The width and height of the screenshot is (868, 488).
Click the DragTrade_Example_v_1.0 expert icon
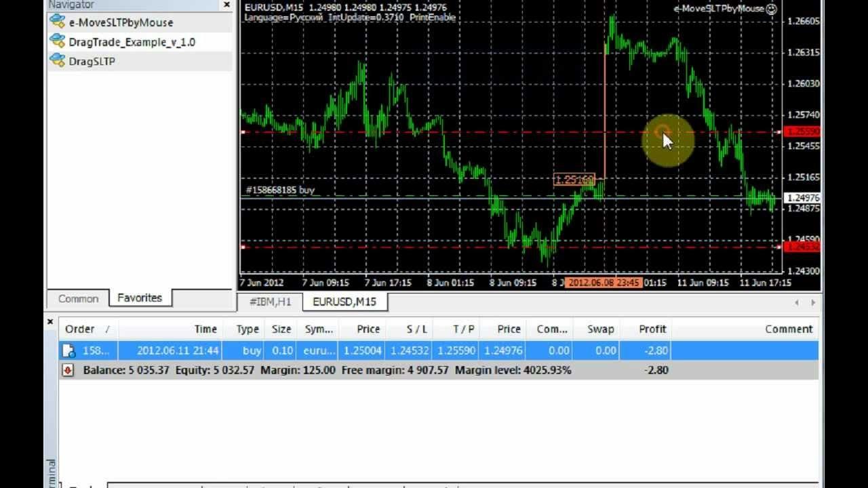point(58,42)
